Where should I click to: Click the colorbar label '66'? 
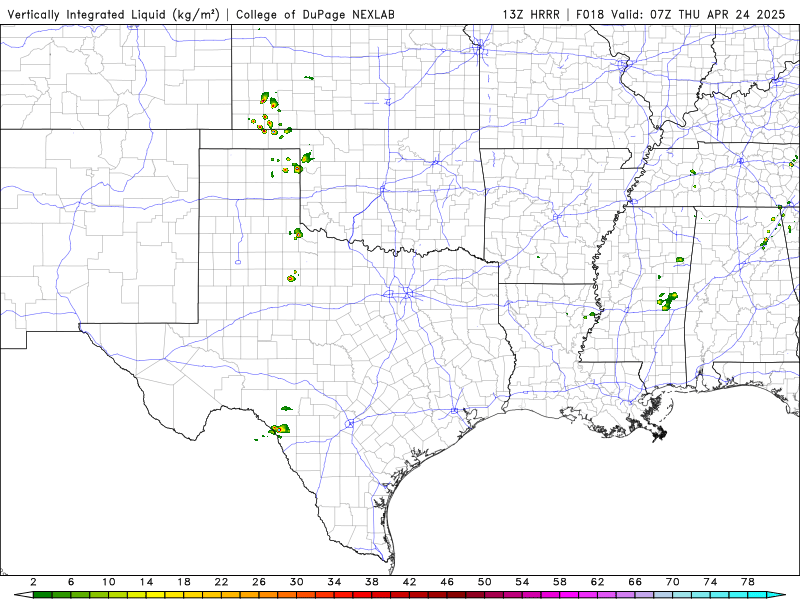click(x=635, y=582)
